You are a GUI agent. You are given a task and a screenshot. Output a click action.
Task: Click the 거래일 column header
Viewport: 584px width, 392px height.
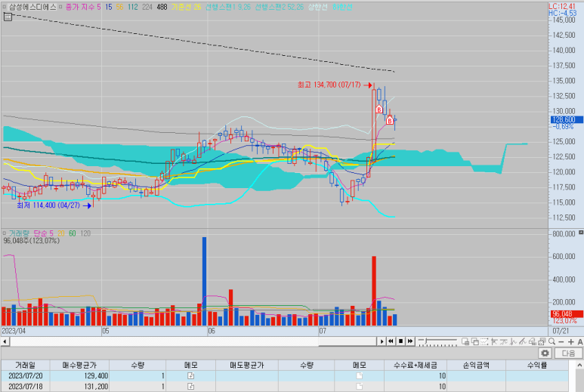coord(26,366)
